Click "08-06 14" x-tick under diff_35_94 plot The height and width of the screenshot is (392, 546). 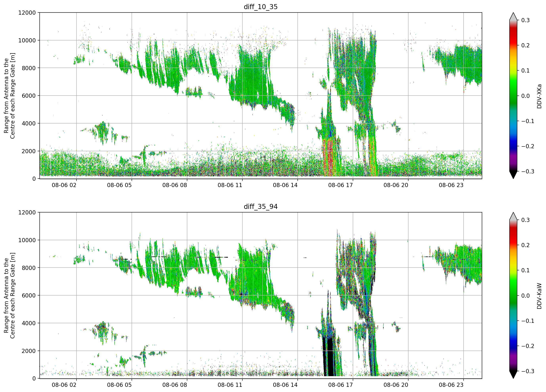point(285,385)
